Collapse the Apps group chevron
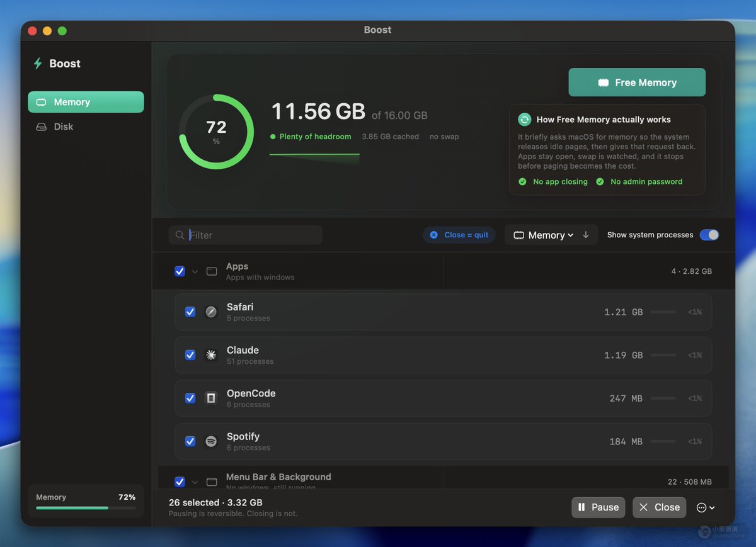The width and height of the screenshot is (756, 547). 195,271
